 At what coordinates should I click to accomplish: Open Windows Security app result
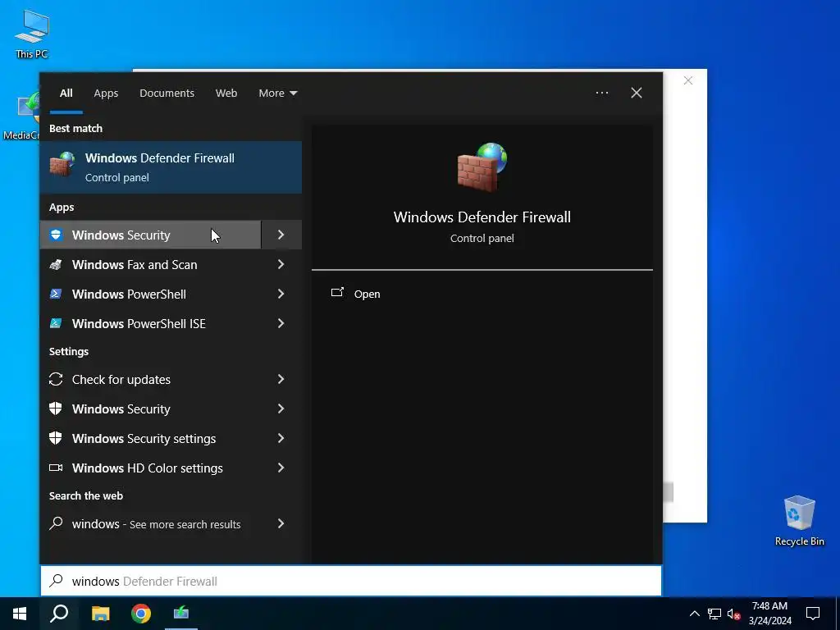click(151, 235)
